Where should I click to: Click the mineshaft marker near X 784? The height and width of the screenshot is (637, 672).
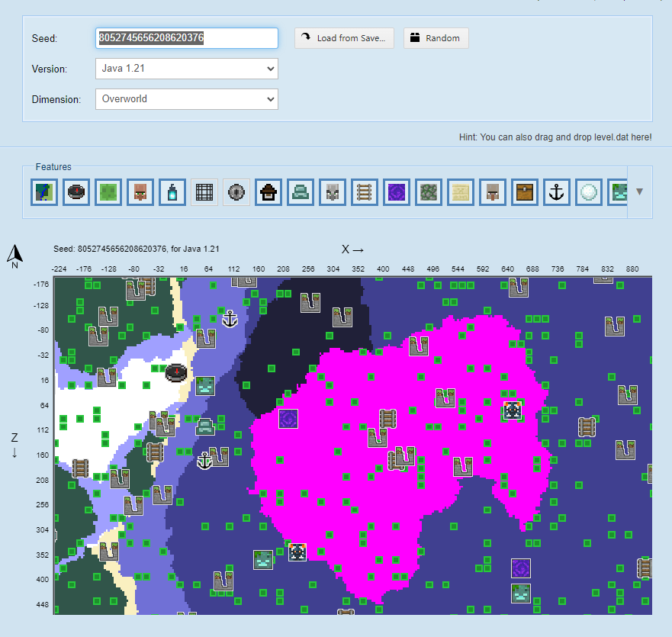pyautogui.click(x=587, y=427)
